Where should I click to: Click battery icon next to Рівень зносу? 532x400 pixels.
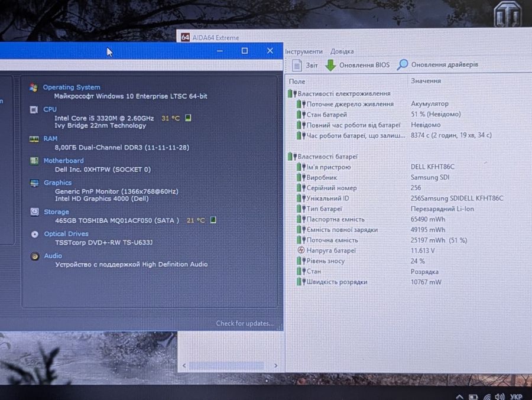[x=301, y=261]
